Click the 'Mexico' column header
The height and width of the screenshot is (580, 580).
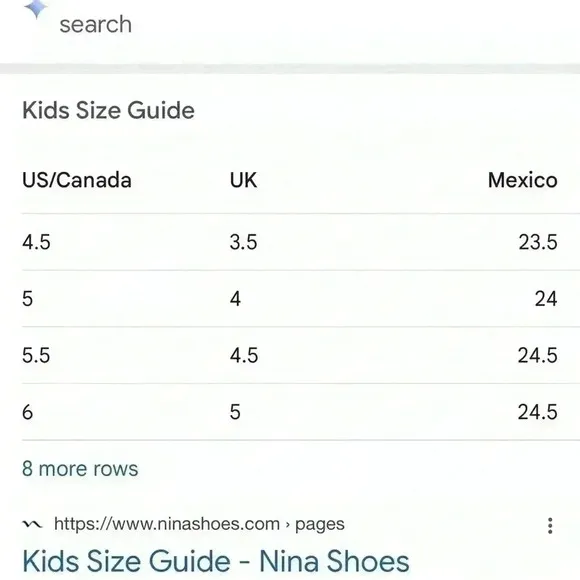click(522, 180)
